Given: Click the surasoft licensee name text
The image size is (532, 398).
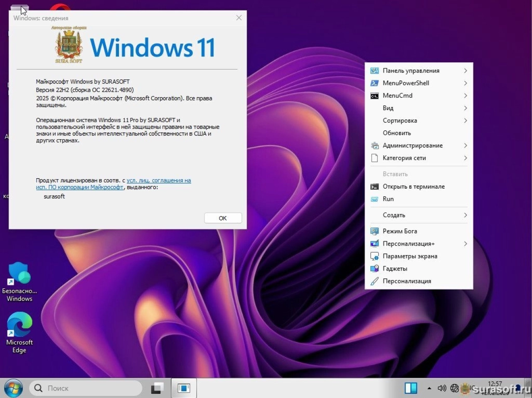Looking at the screenshot, I should tap(54, 197).
